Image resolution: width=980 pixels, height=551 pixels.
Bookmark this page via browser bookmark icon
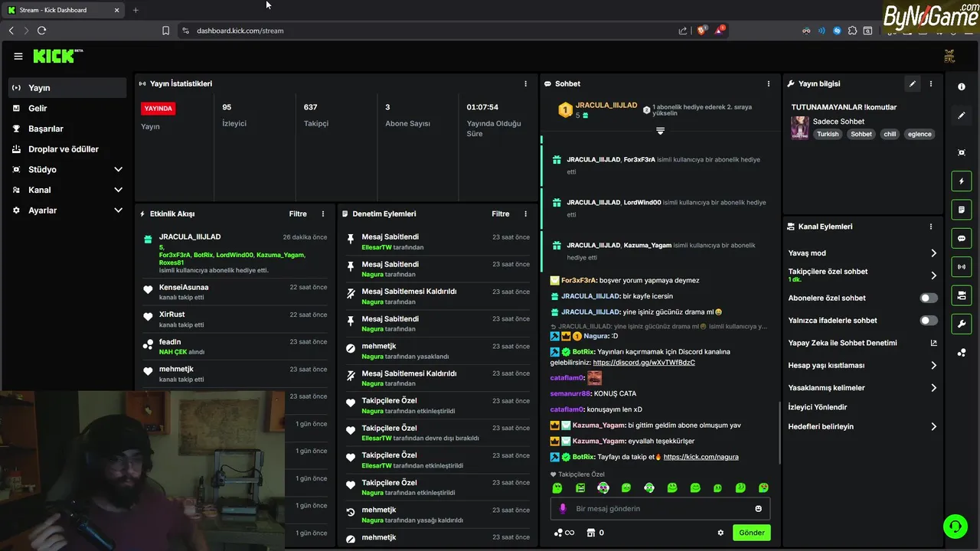pos(166,31)
